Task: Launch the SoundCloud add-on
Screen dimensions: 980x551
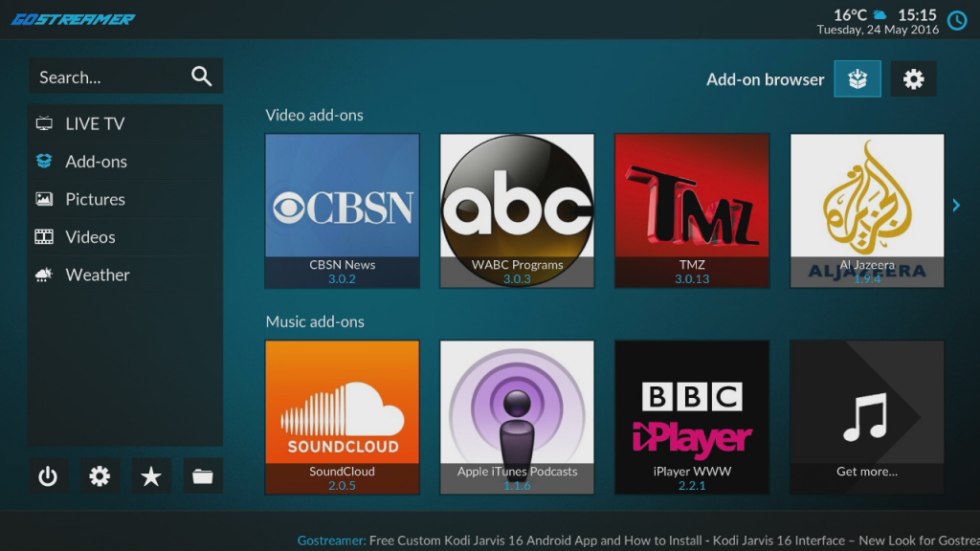Action: (x=342, y=417)
